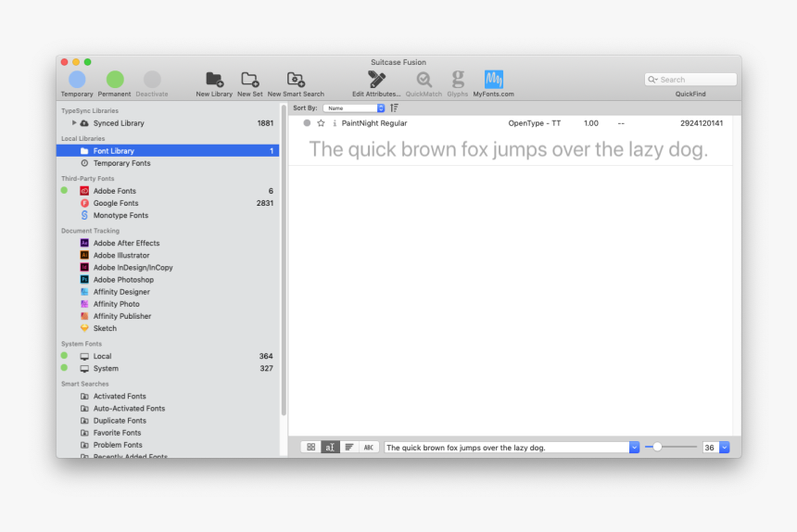Click the green Permanent activation button
This screenshot has width=797, height=532.
point(114,83)
